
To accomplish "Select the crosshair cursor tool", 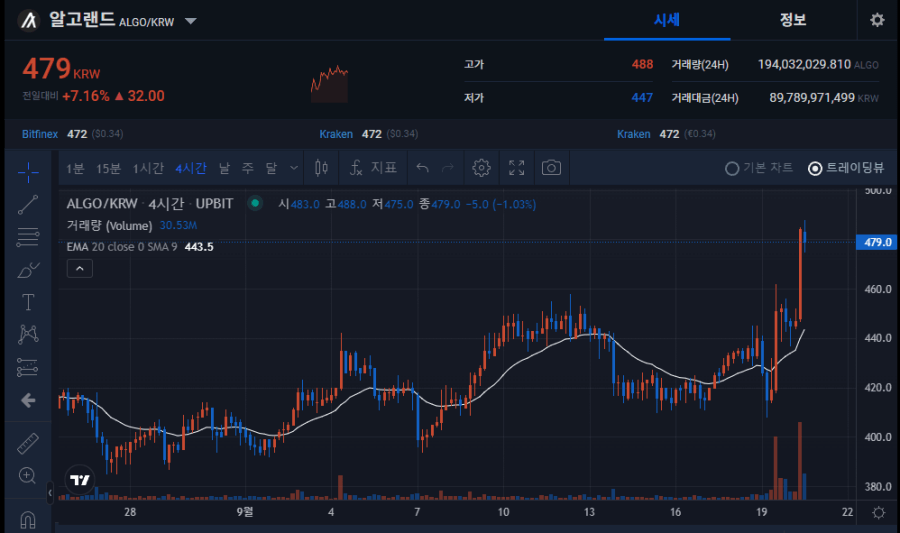I will [x=28, y=172].
